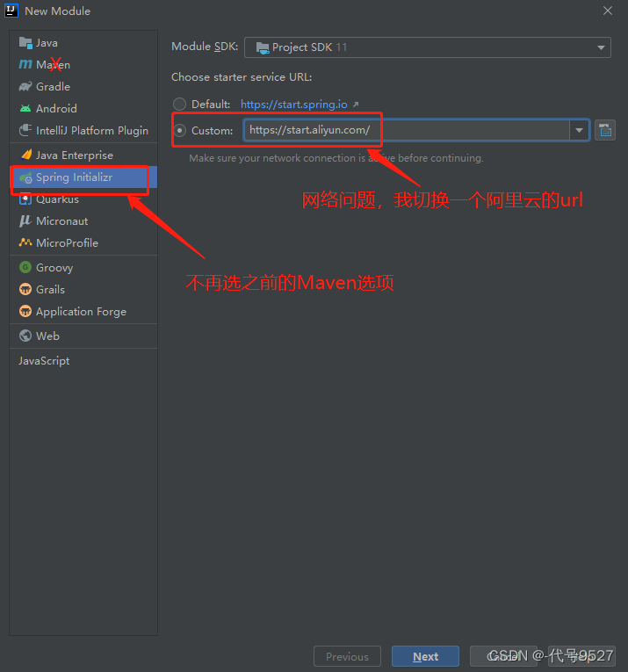628x672 pixels.
Task: Click the IntelliJ logo in title bar
Action: point(11,11)
